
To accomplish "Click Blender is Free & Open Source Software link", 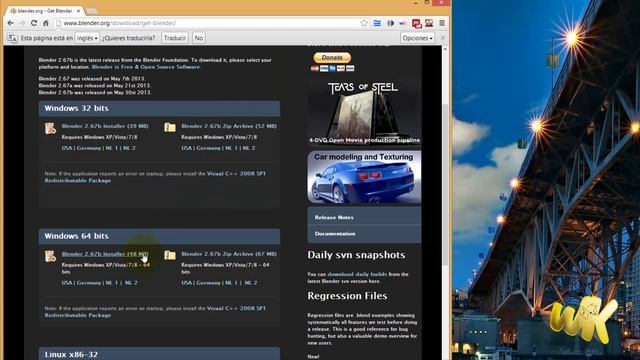I will (x=146, y=67).
